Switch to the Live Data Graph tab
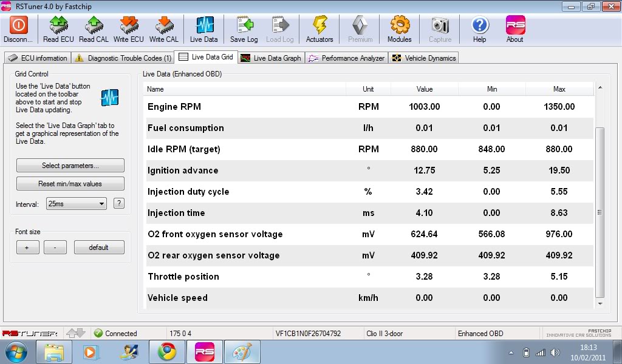Screen dimensions: 622x364 (x=271, y=58)
